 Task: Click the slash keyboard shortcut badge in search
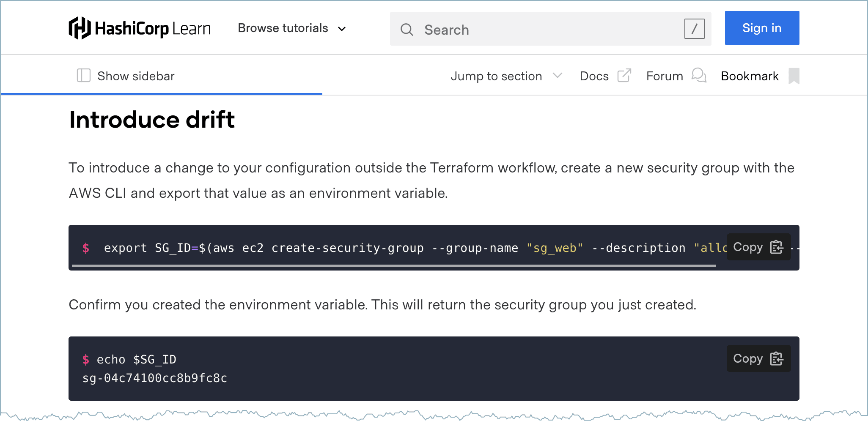tap(694, 30)
